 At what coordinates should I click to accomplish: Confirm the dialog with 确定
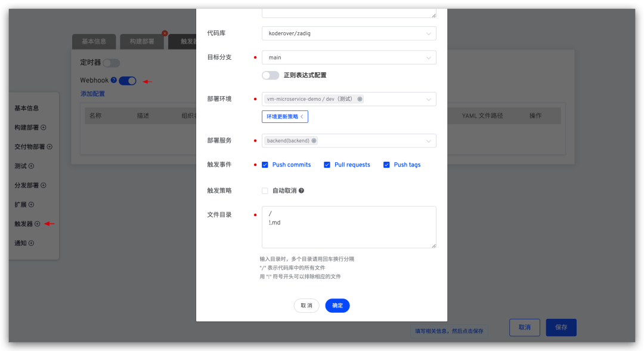tap(338, 306)
